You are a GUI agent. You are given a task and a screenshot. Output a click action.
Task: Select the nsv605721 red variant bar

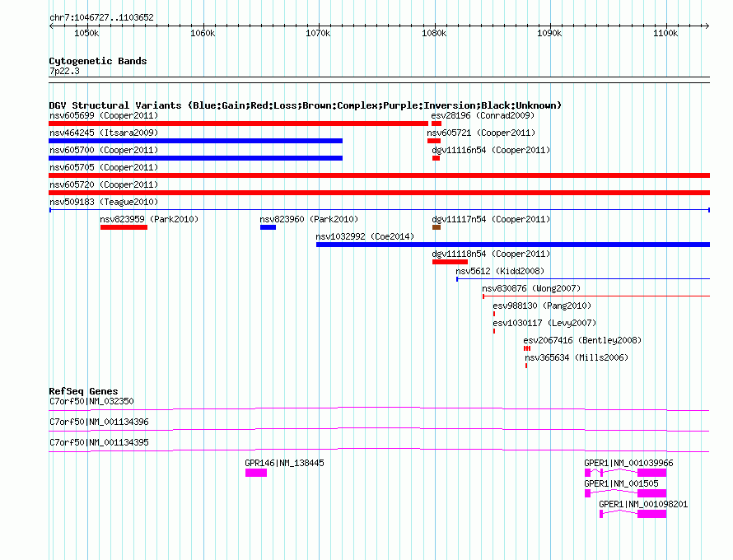434,141
